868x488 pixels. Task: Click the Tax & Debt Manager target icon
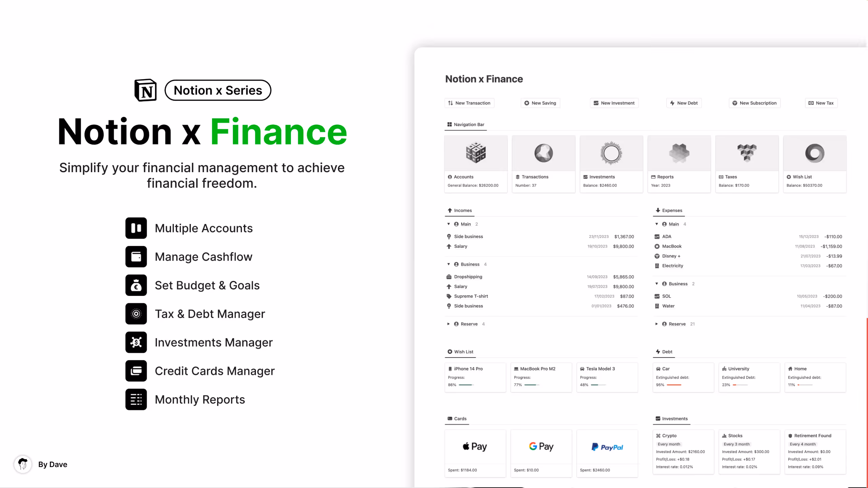[x=136, y=314]
